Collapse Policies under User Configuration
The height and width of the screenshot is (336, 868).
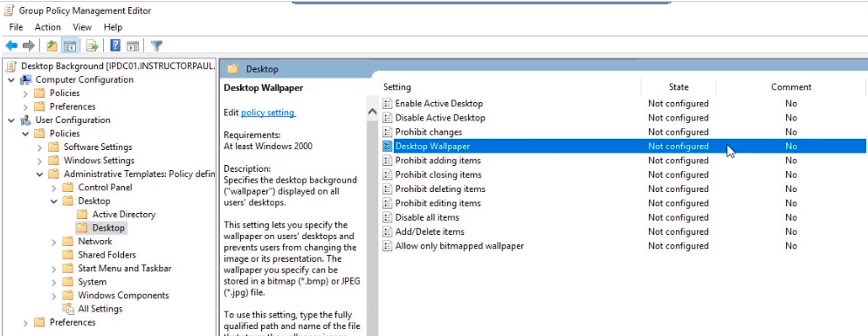[x=25, y=134]
